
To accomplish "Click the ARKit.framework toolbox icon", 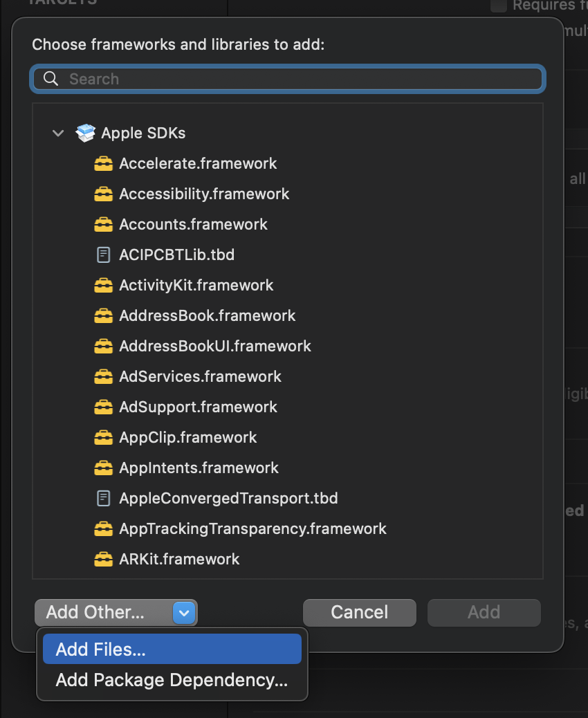I will [104, 559].
